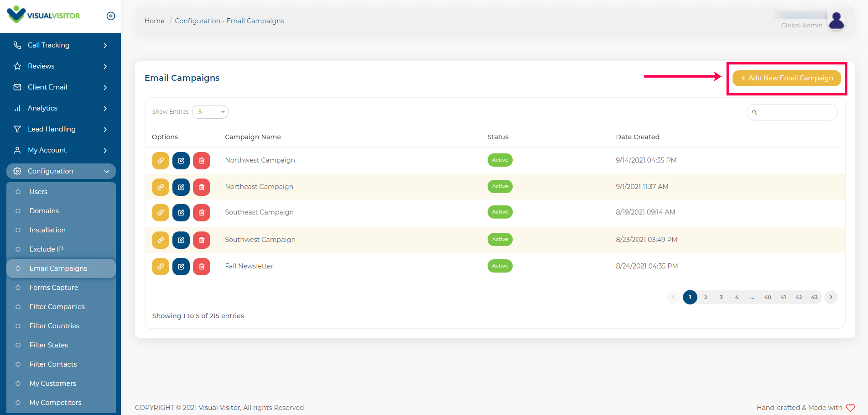Expand My Account menu chevron
Screen dimensions: 868x415
105,151
